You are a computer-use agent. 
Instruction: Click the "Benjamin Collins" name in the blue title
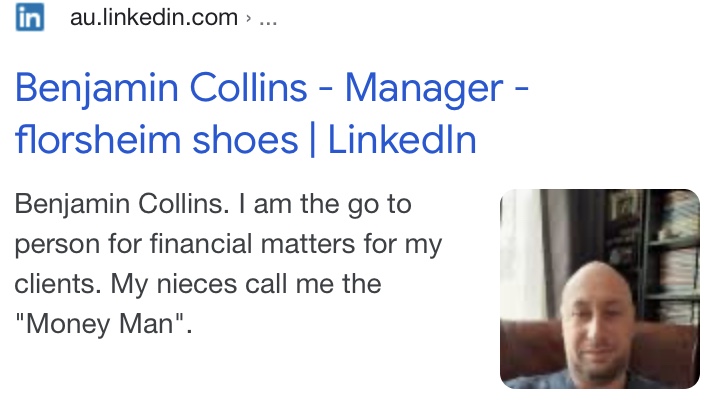[161, 89]
